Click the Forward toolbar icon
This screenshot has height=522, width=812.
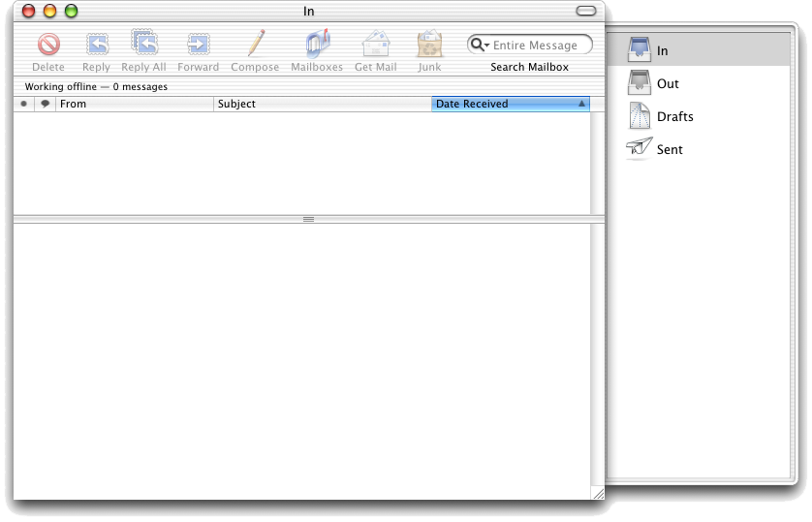[x=199, y=45]
